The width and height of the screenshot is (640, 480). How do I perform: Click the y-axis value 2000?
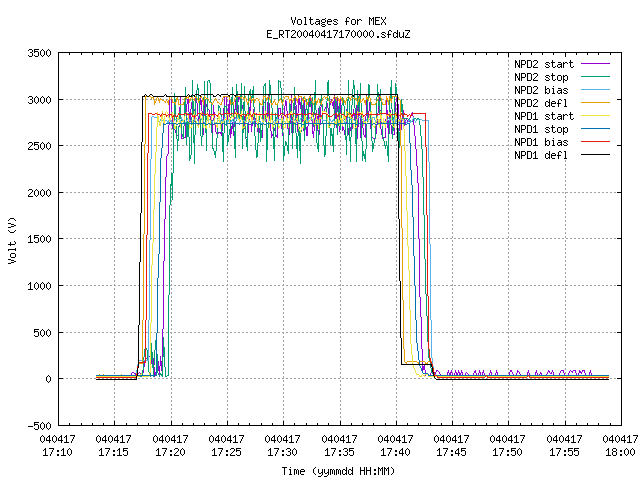click(x=40, y=193)
